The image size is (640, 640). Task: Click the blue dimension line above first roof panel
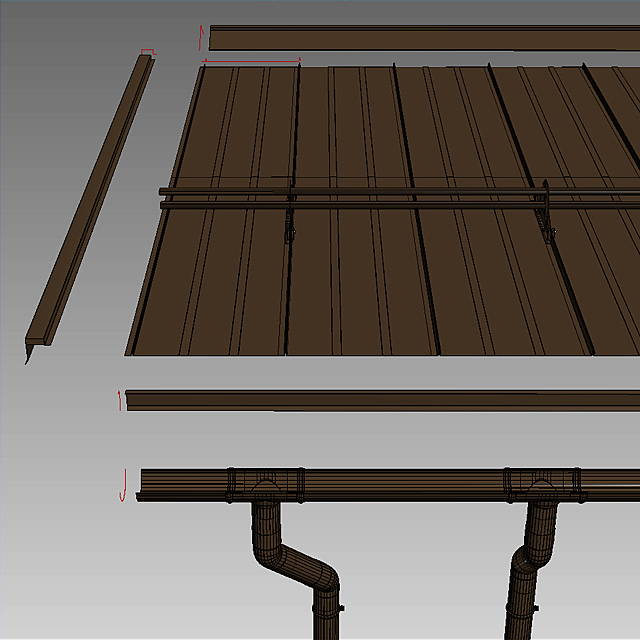252,62
